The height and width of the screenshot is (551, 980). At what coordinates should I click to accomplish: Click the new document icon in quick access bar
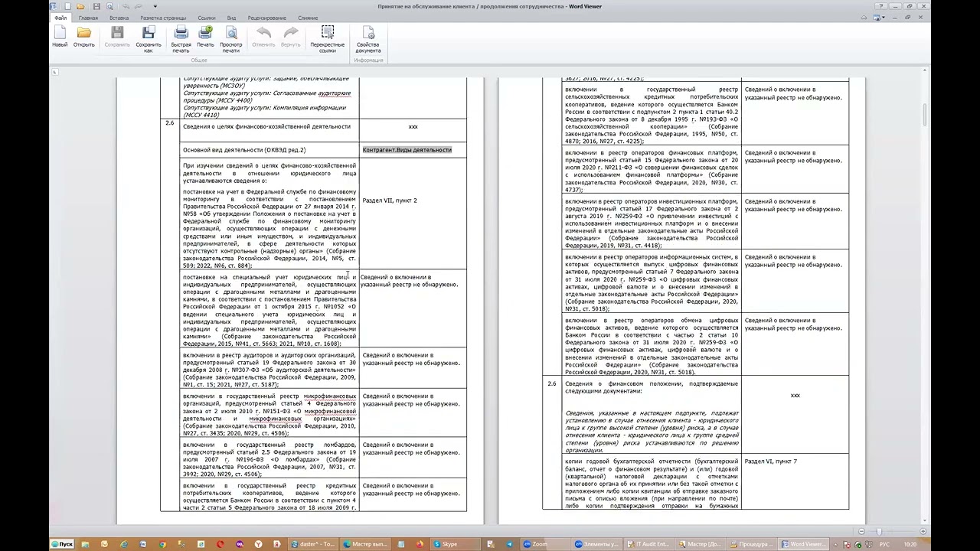click(x=67, y=6)
